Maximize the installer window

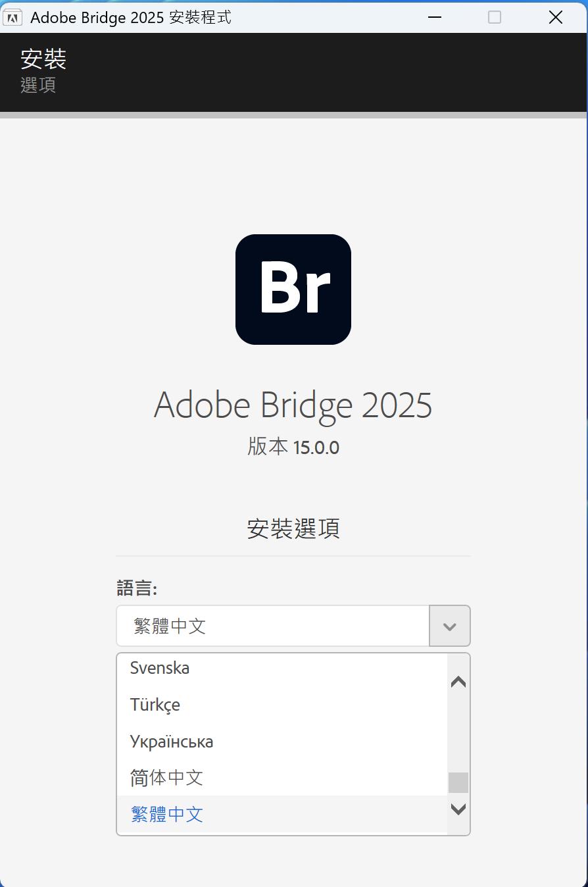(495, 17)
